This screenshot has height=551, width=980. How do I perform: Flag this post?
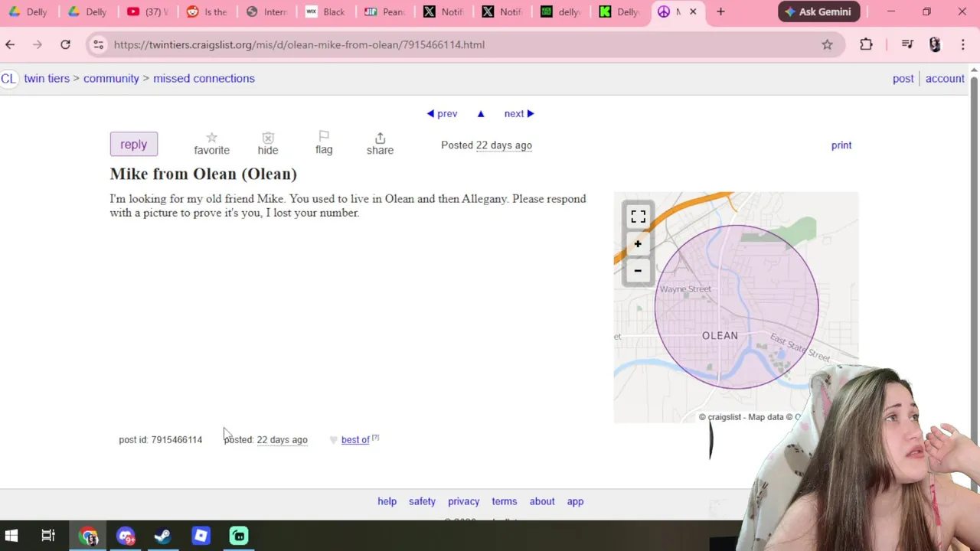point(324,142)
